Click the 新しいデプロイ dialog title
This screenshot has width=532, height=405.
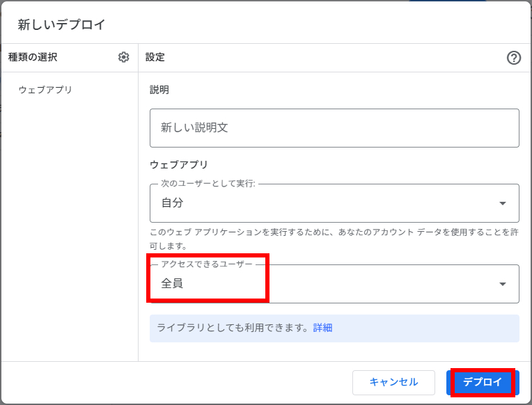[62, 25]
